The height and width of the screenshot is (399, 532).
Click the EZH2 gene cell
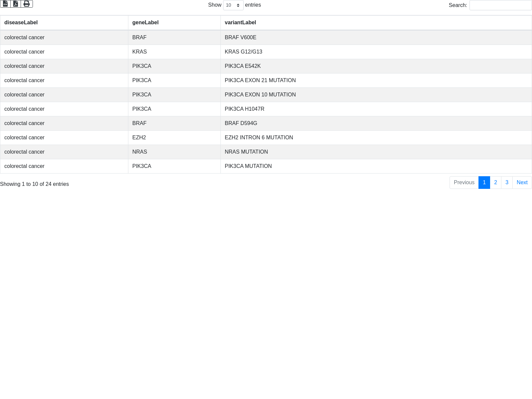[x=174, y=138]
